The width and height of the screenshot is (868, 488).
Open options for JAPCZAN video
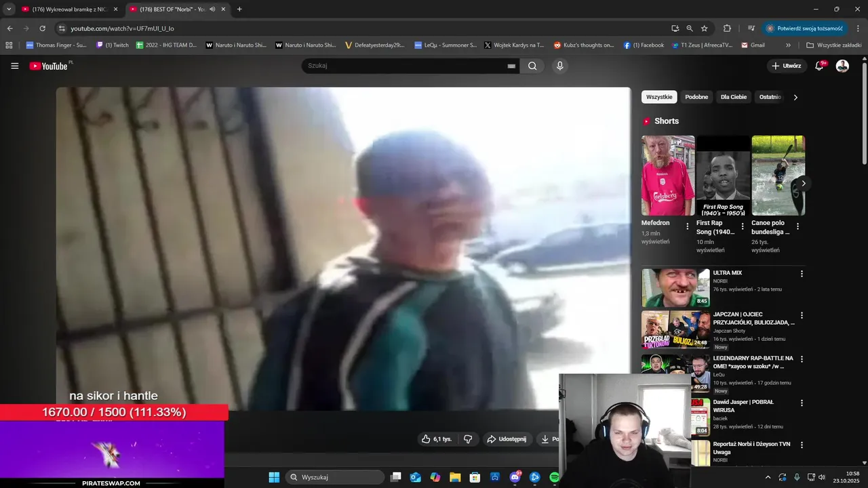(x=802, y=316)
